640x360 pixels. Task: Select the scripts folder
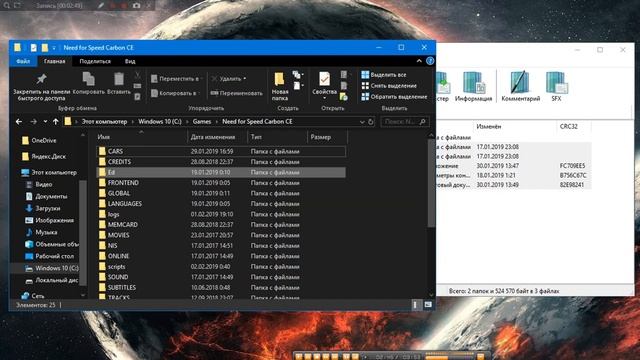[x=221, y=267]
